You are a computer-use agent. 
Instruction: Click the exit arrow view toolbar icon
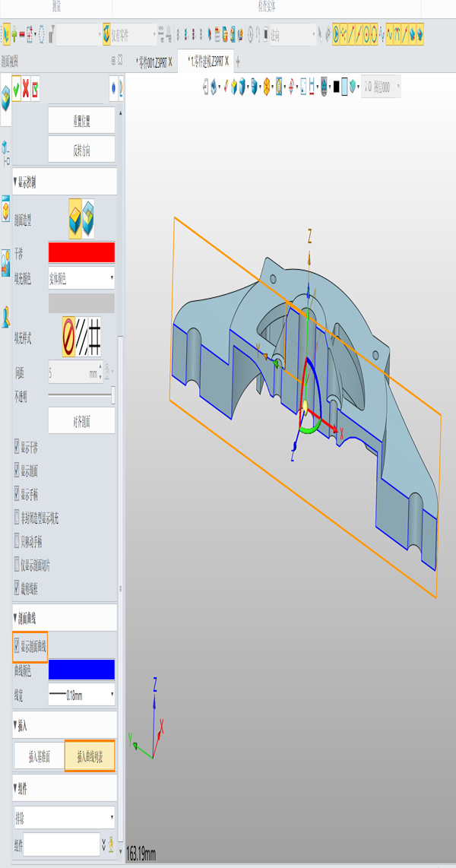207,87
